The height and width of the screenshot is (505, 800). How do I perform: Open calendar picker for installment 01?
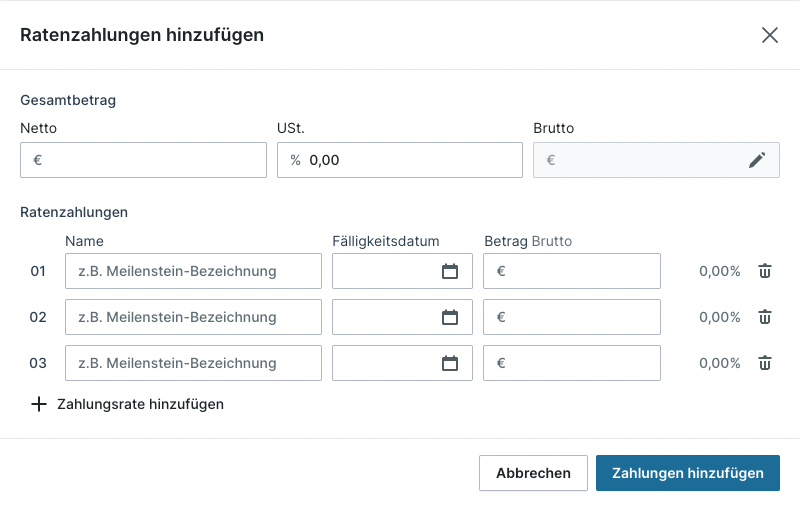(450, 271)
